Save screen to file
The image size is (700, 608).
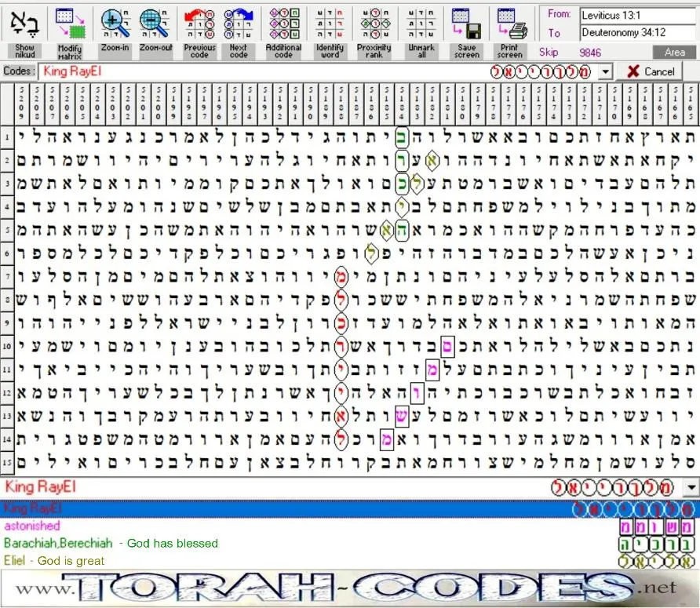(466, 33)
